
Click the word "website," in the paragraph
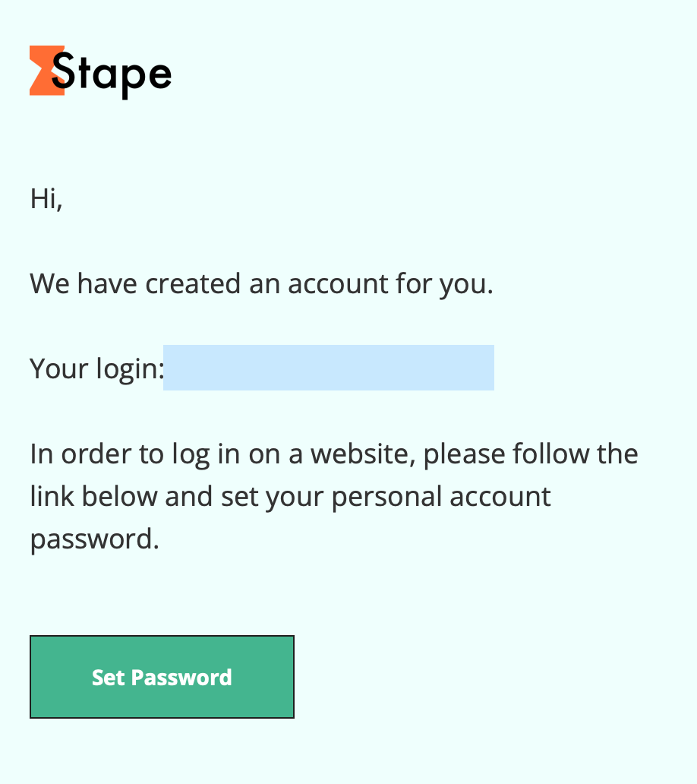(363, 454)
